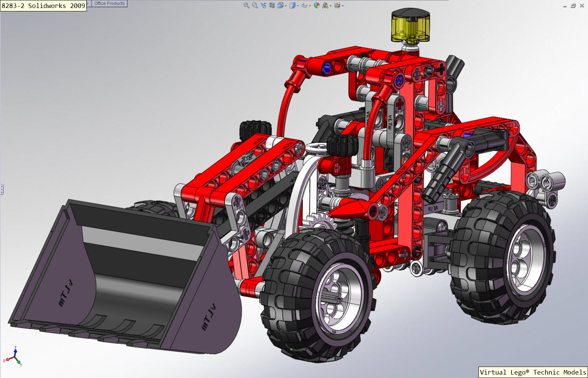Screen dimensions: 588x378
Task: Close the document window
Action: 582,6
